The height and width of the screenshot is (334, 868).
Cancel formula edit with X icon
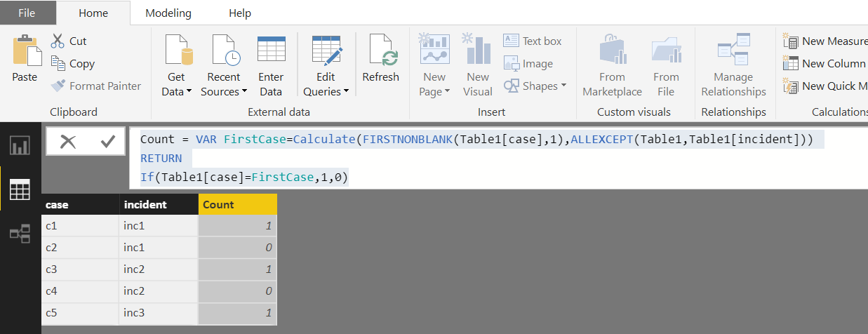[68, 142]
